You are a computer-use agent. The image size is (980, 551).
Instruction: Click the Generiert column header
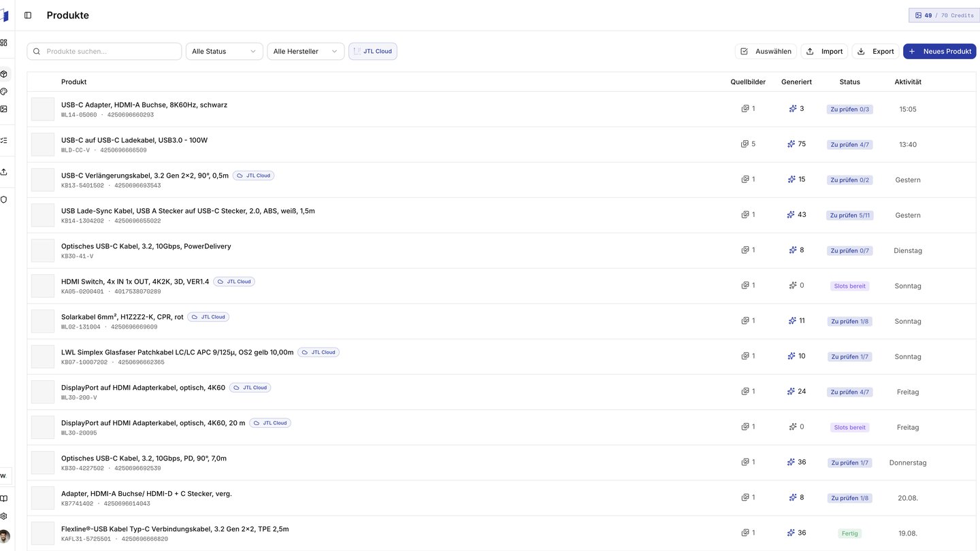796,82
